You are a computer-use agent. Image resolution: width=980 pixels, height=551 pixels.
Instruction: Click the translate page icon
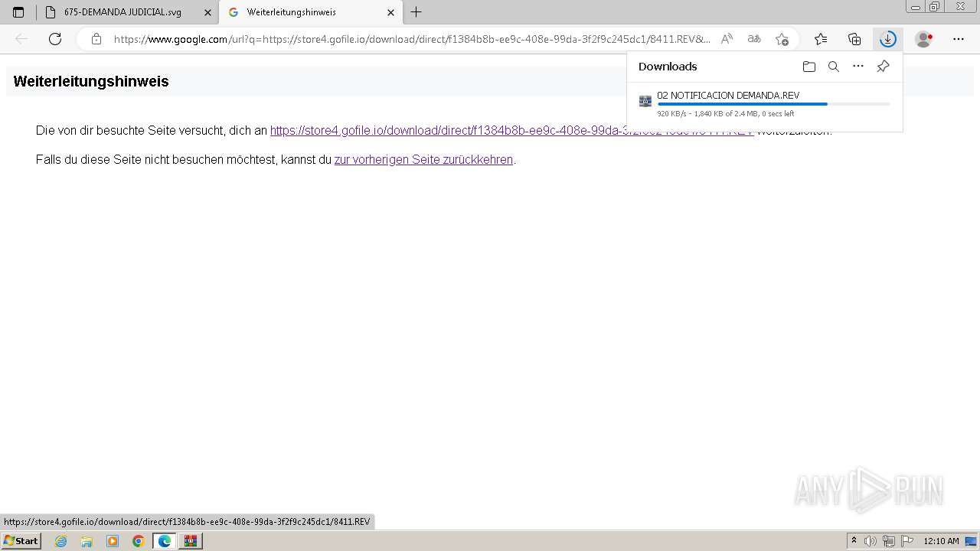[x=754, y=39]
